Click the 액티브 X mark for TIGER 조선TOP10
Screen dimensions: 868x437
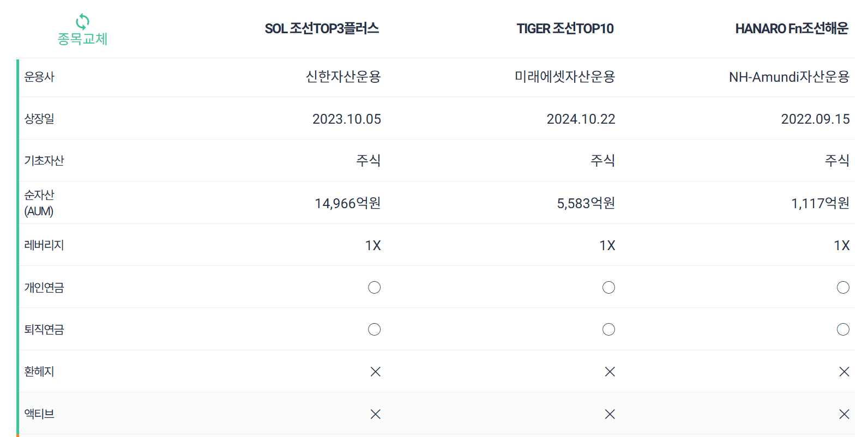tap(610, 414)
